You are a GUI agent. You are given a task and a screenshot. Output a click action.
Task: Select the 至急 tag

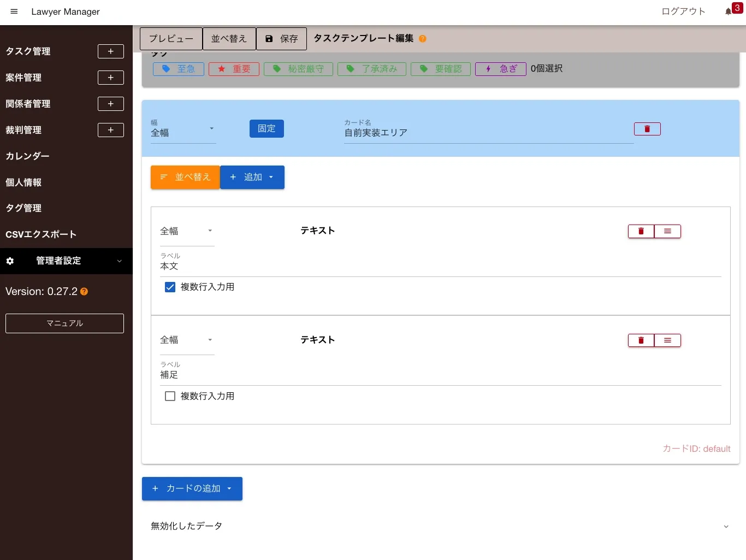179,69
